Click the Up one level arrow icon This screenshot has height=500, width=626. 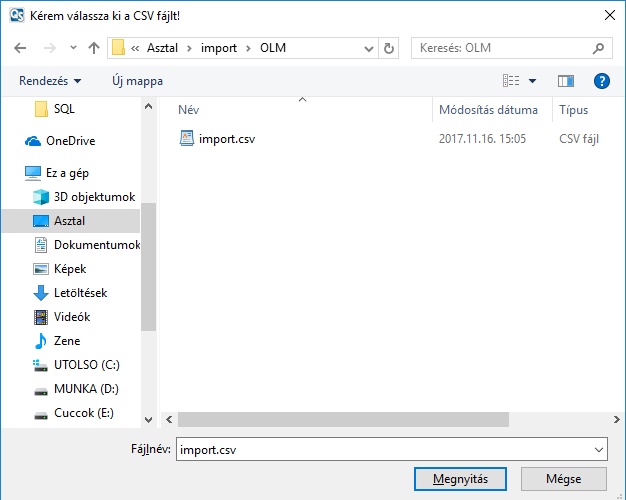point(94,48)
